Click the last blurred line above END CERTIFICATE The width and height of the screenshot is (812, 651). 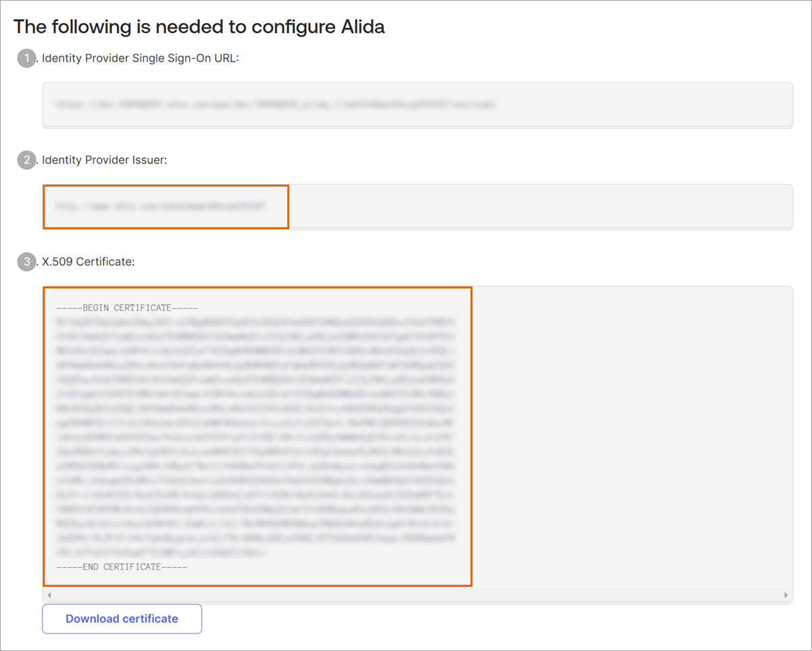click(162, 553)
